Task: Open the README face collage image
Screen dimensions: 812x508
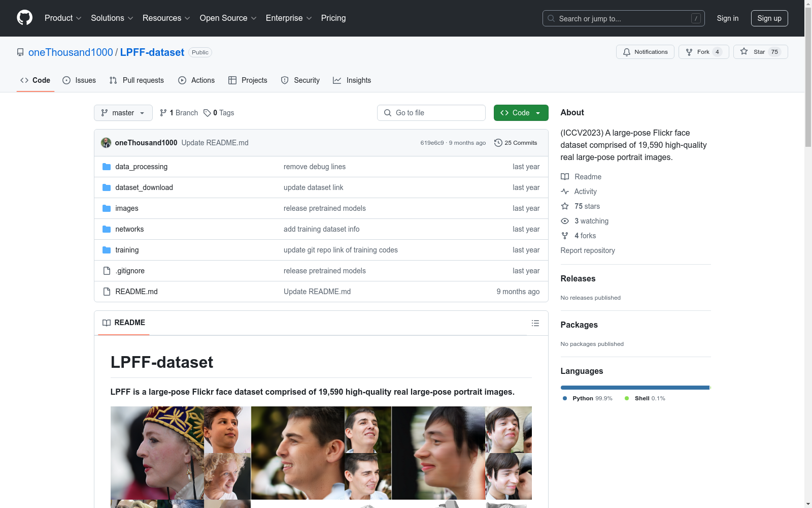Action: point(321,457)
